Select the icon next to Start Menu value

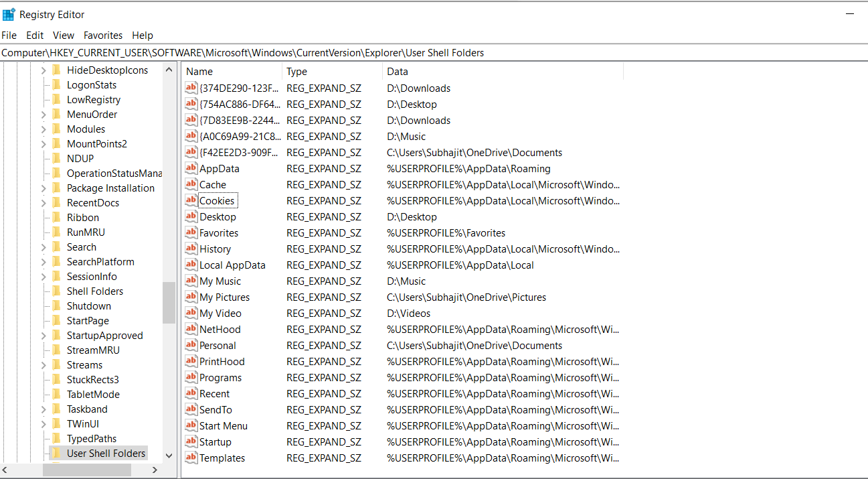(x=191, y=426)
